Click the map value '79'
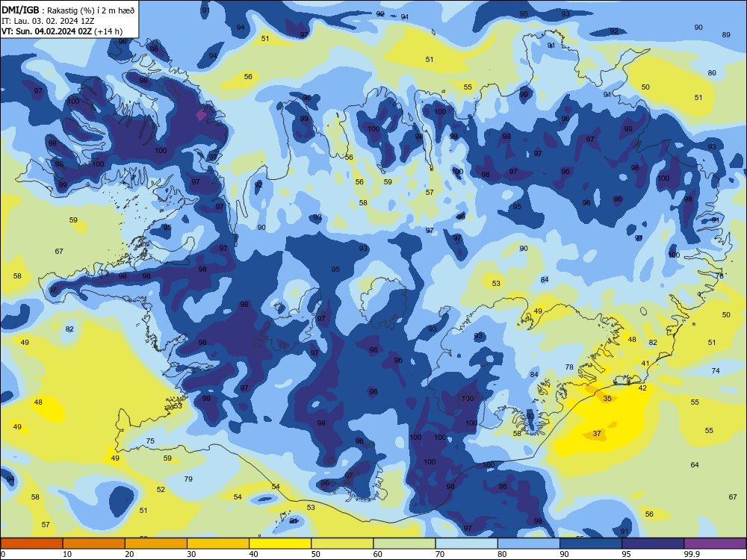Image resolution: width=747 pixels, height=560 pixels. [188, 479]
